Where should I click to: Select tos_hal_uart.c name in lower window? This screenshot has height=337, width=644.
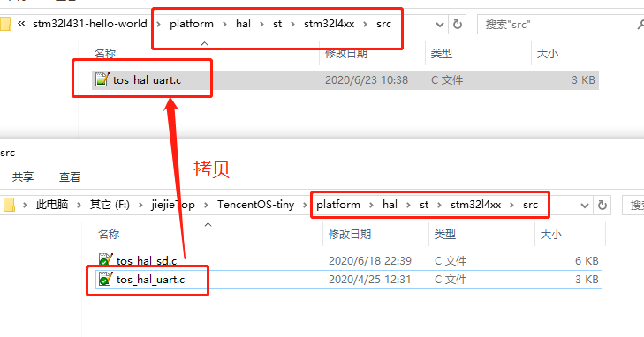(x=150, y=280)
